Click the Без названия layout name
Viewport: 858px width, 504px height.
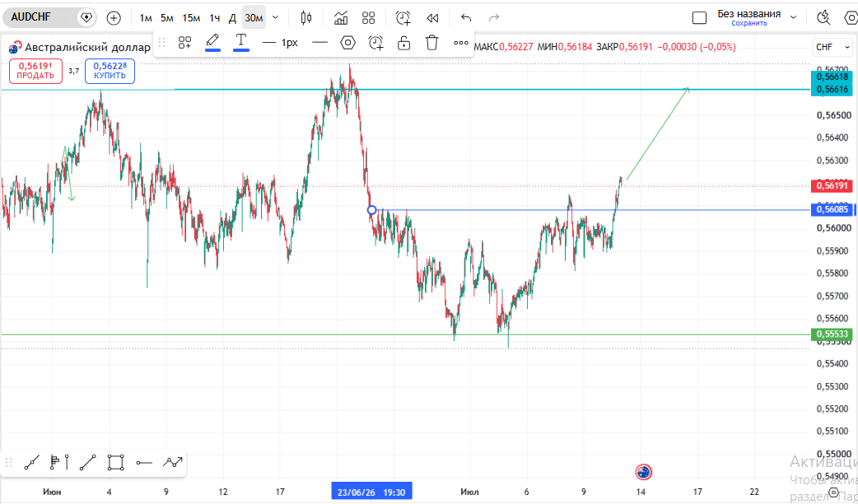tap(749, 14)
